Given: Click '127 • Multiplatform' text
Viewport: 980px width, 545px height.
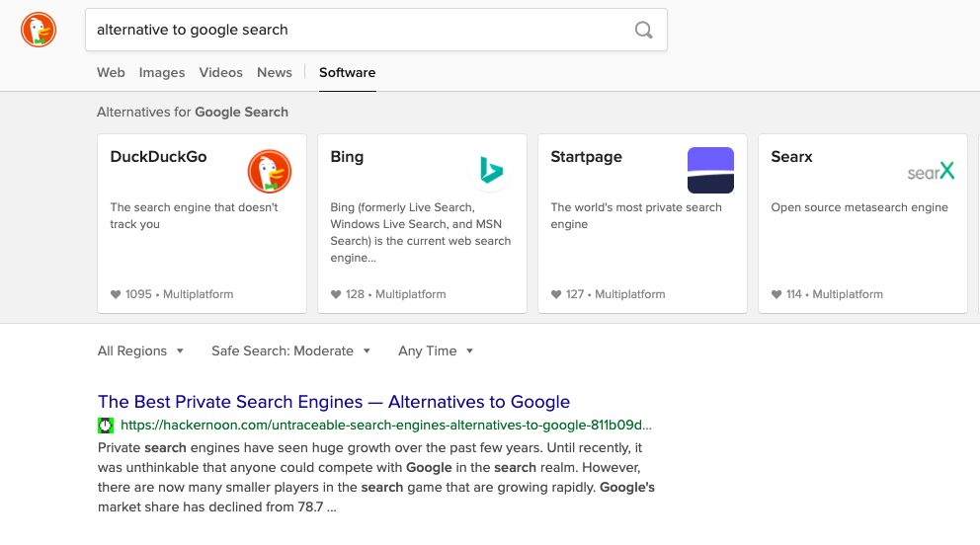Looking at the screenshot, I should point(615,294).
